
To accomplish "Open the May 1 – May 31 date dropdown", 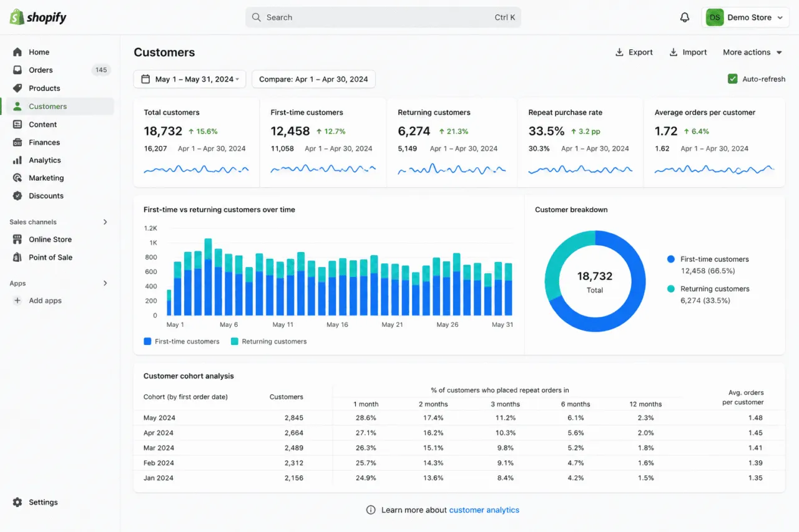I will click(x=190, y=79).
